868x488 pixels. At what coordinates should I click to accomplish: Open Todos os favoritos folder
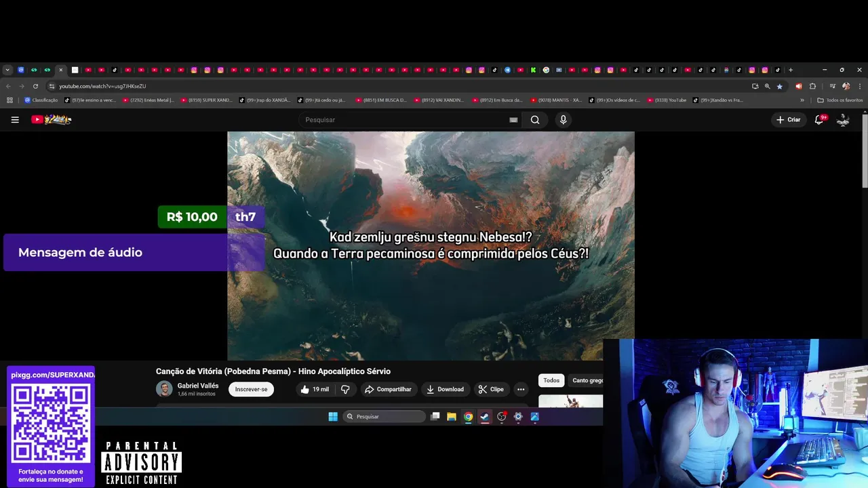[840, 100]
